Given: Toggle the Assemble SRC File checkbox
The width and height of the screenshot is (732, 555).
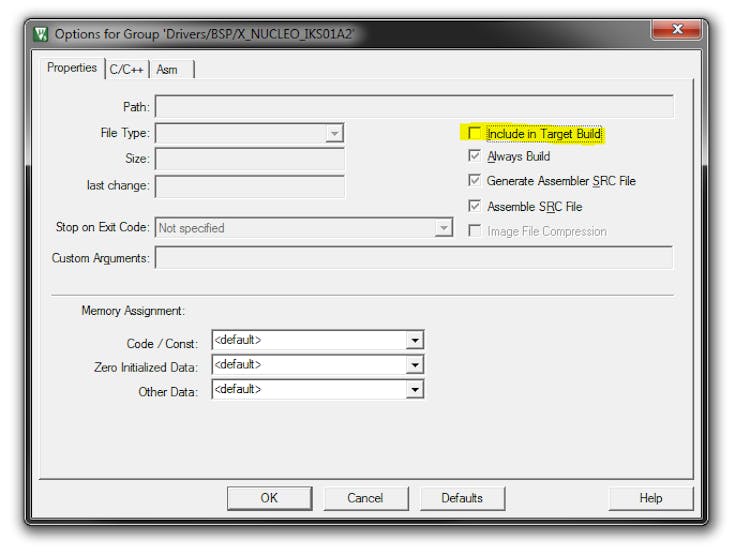Looking at the screenshot, I should tap(474, 205).
